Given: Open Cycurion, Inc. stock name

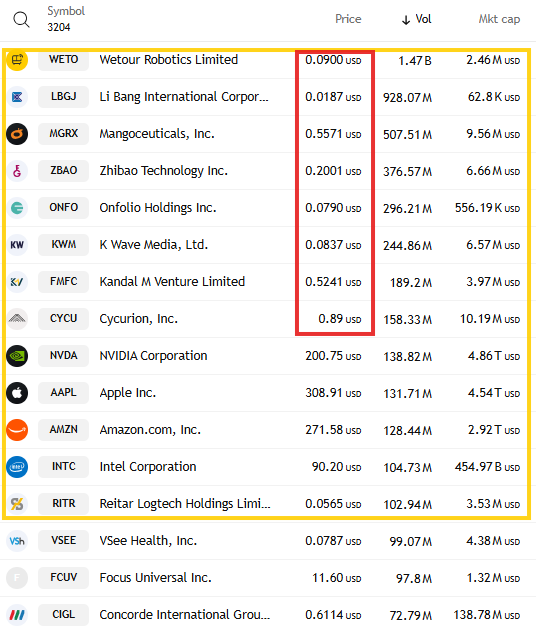Looking at the screenshot, I should point(139,319).
